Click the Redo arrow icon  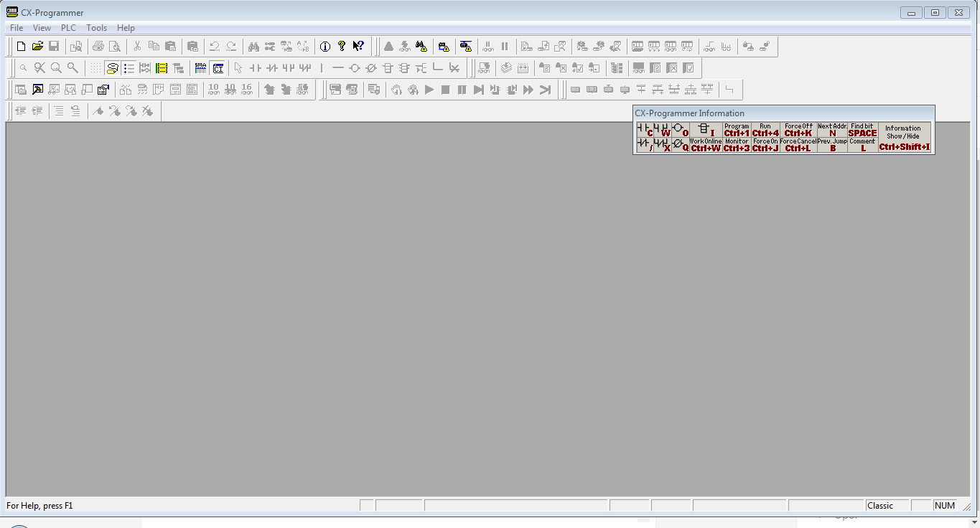click(231, 47)
